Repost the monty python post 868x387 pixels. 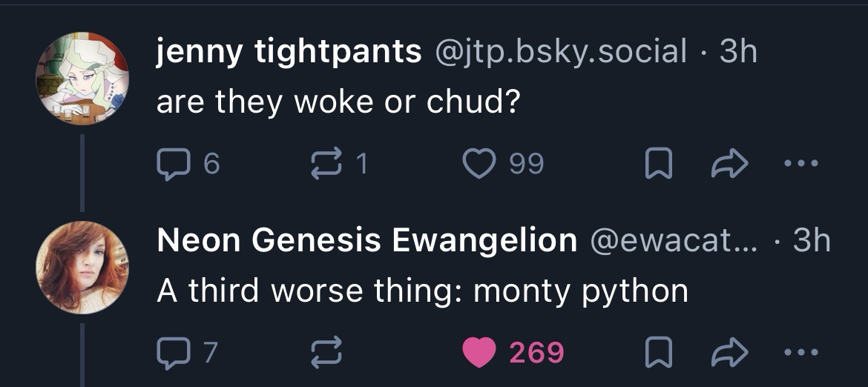click(327, 353)
